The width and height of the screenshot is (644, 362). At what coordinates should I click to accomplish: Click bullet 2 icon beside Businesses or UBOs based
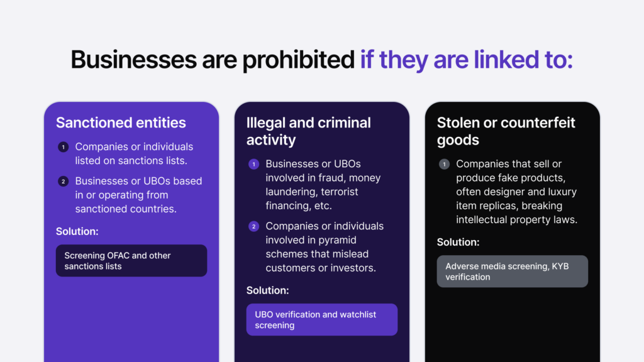(x=64, y=182)
